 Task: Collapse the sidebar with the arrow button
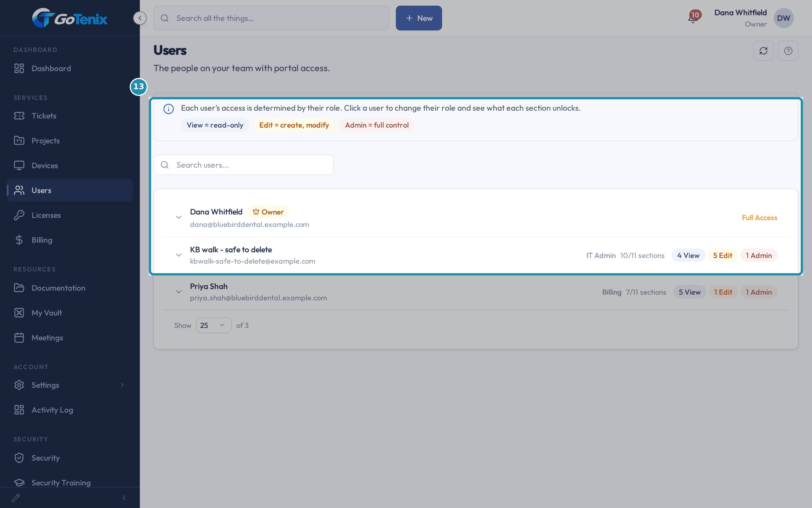coord(140,18)
